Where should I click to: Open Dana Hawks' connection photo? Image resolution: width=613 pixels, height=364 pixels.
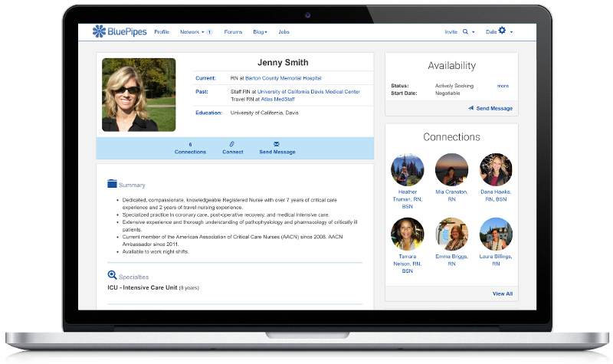496,169
